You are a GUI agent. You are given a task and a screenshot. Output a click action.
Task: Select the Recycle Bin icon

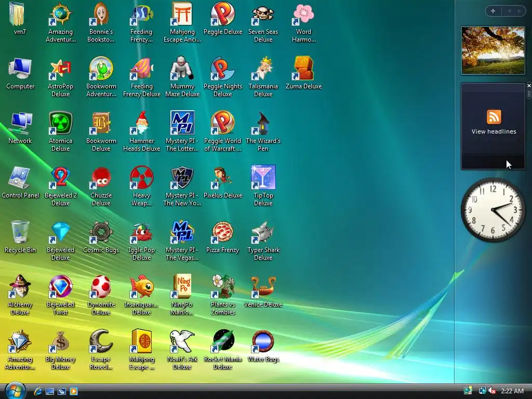(x=20, y=237)
